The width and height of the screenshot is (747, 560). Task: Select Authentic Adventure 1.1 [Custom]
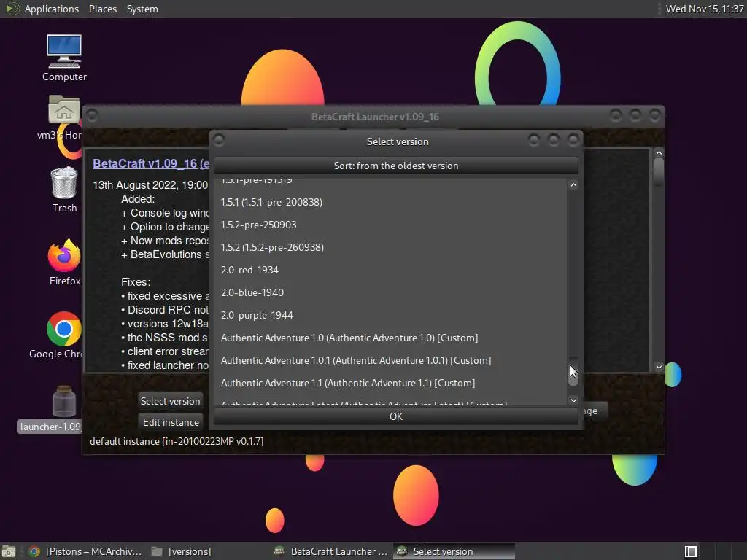[391, 383]
